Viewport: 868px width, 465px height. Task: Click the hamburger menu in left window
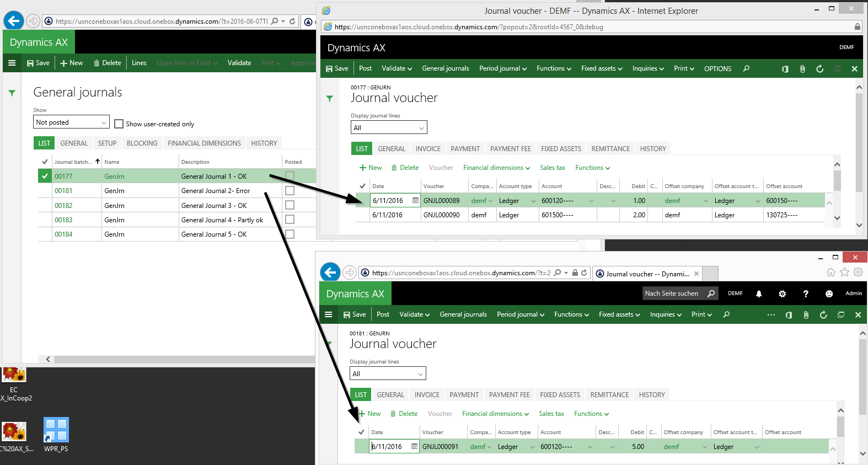pos(12,63)
